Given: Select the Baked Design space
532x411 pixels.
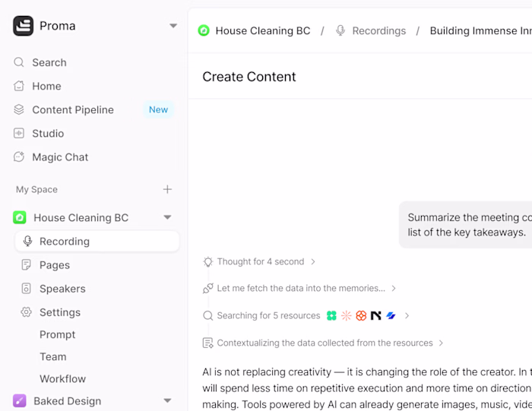Looking at the screenshot, I should coord(67,401).
